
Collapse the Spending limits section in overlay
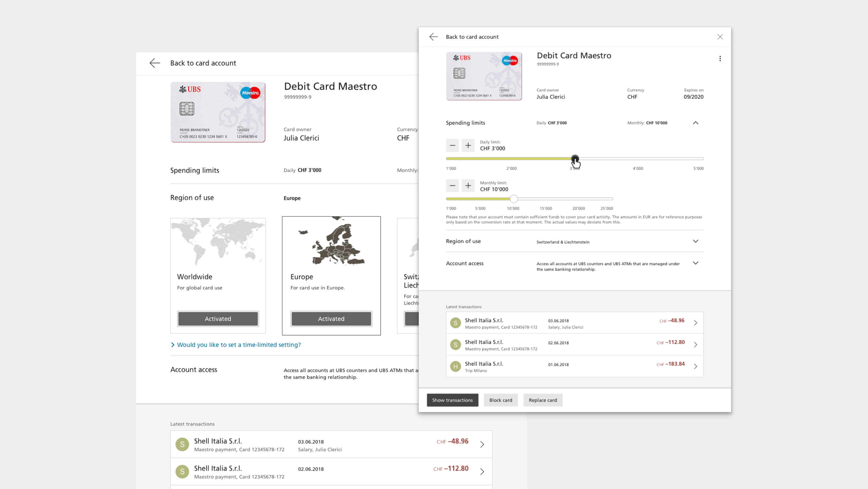click(695, 123)
